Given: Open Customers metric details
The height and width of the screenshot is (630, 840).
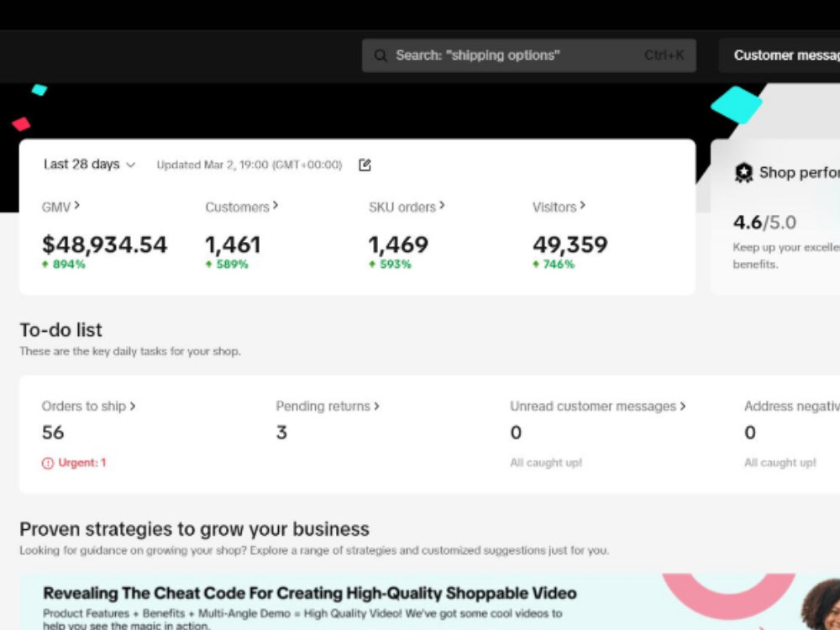Looking at the screenshot, I should (x=242, y=207).
